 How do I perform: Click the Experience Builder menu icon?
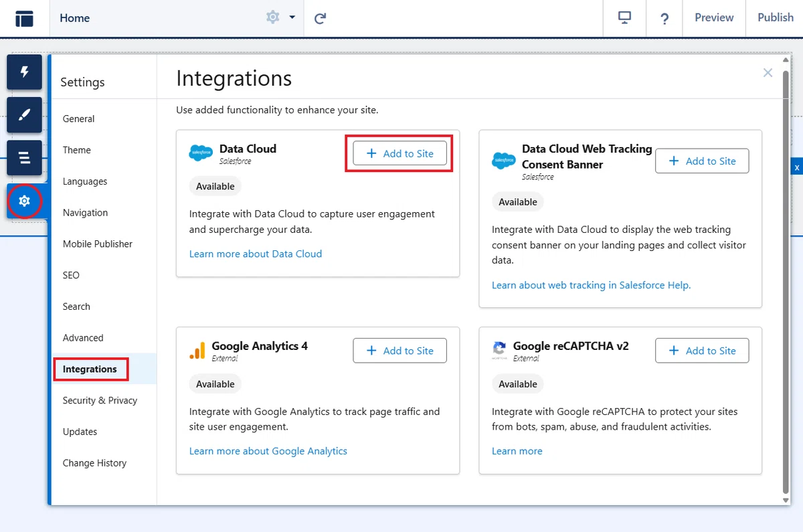(x=25, y=18)
